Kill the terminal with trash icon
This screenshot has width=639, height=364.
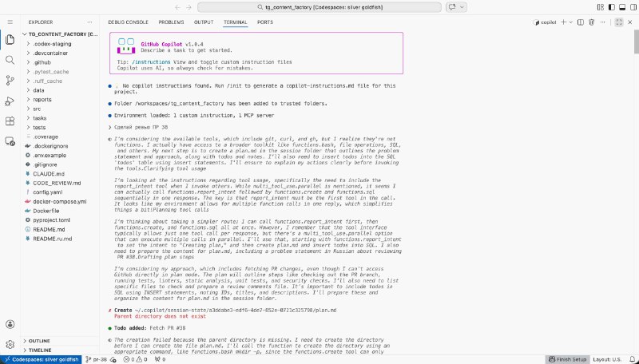[592, 22]
